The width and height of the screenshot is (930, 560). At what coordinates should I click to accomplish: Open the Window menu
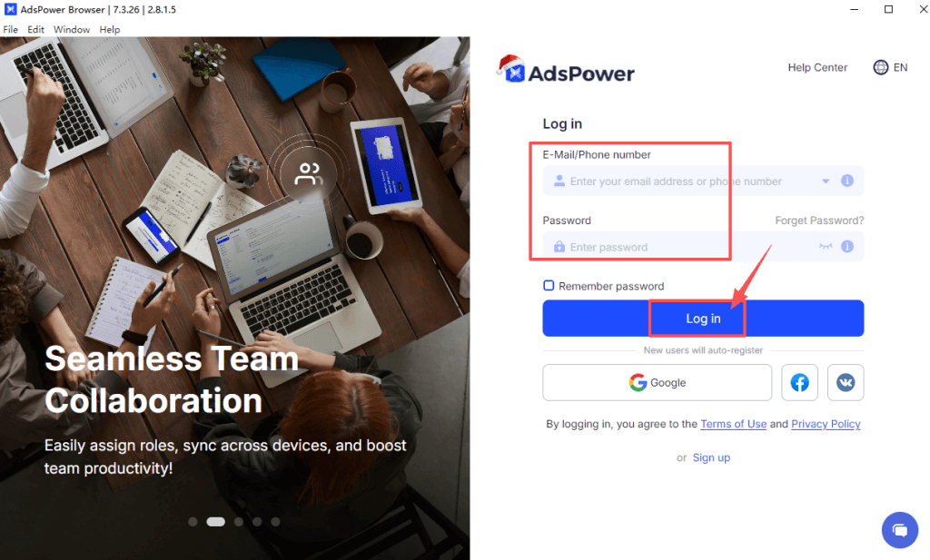[72, 30]
